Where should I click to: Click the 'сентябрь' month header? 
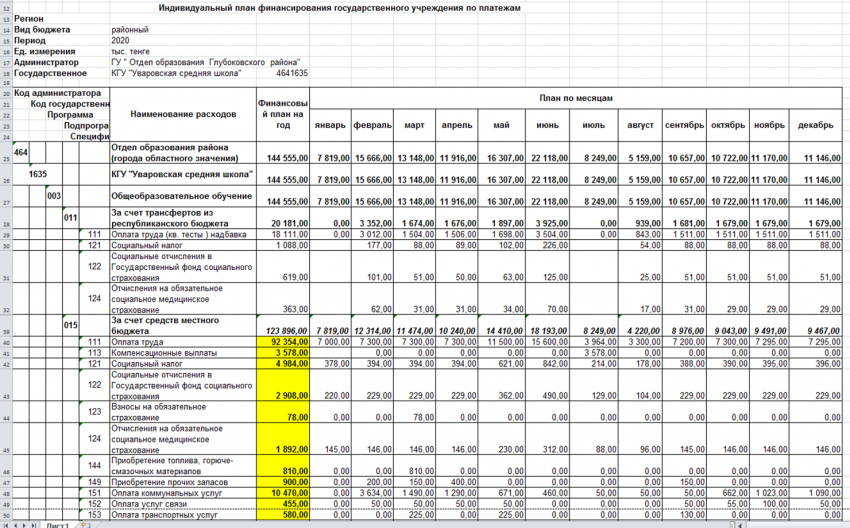pyautogui.click(x=685, y=125)
